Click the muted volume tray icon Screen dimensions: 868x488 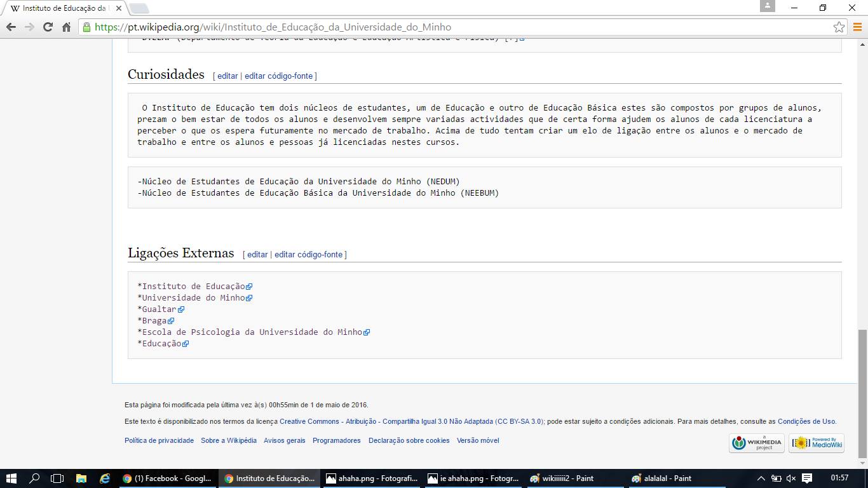point(791,478)
